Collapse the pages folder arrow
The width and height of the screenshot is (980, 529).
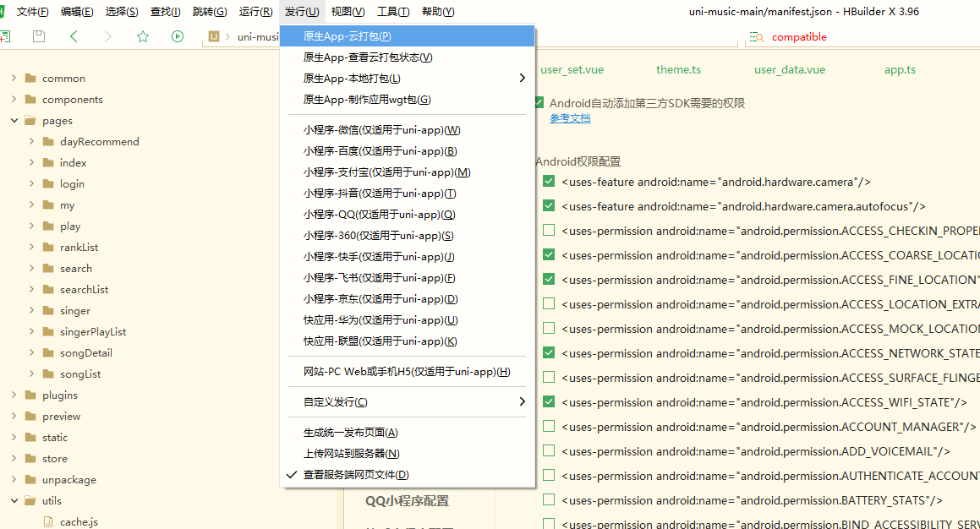tap(14, 121)
